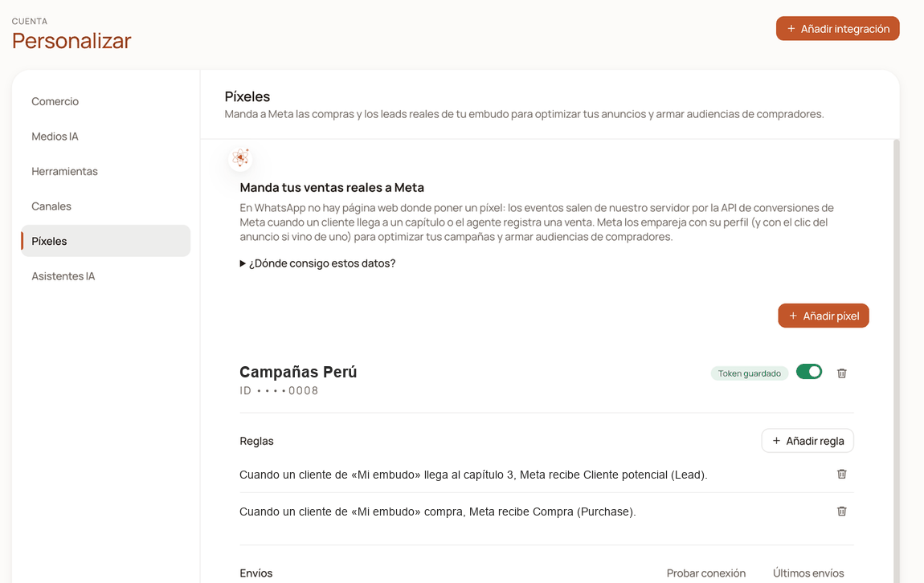This screenshot has width=924, height=583.
Task: Click the Manda tus ventas reales a Meta heading
Action: tap(332, 187)
